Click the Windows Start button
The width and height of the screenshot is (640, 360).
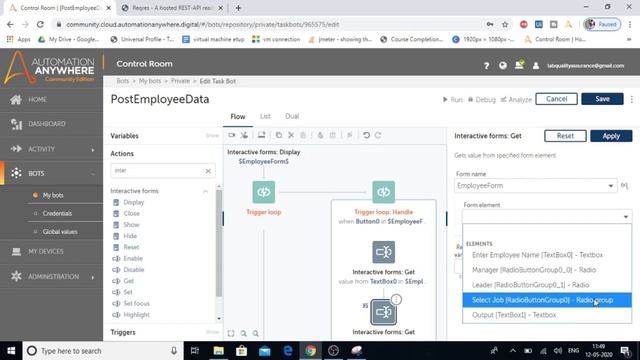pyautogui.click(x=11, y=351)
